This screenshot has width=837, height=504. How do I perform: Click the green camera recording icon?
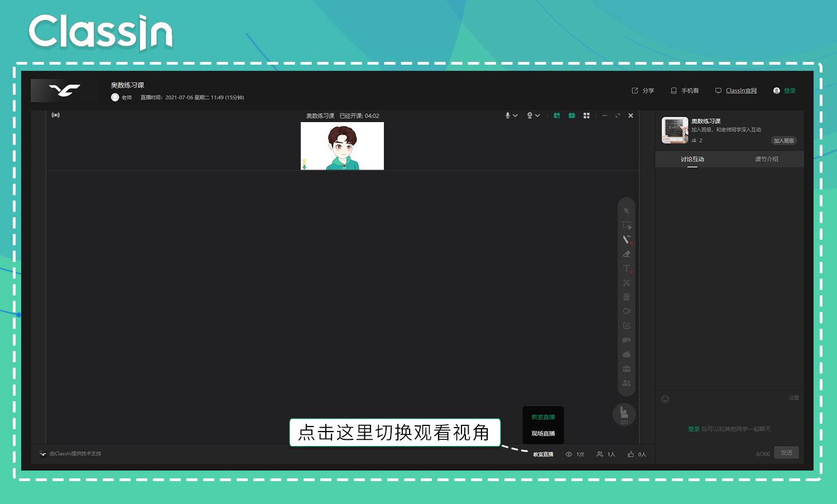tap(572, 115)
